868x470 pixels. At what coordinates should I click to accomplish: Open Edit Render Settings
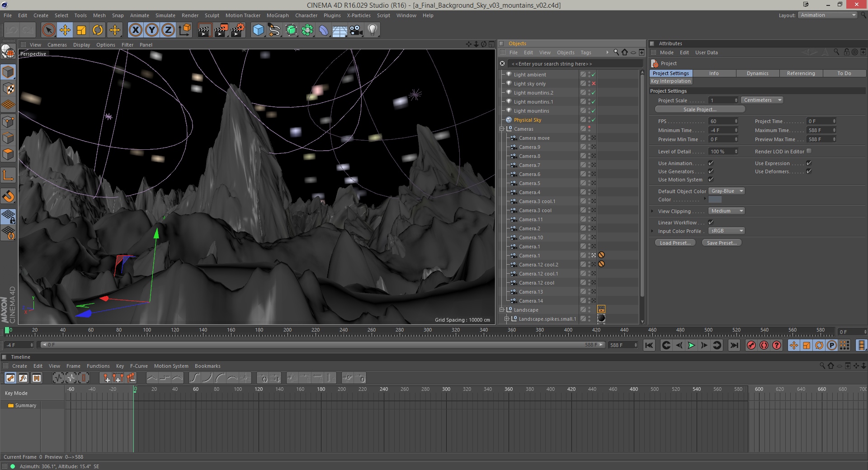[238, 30]
